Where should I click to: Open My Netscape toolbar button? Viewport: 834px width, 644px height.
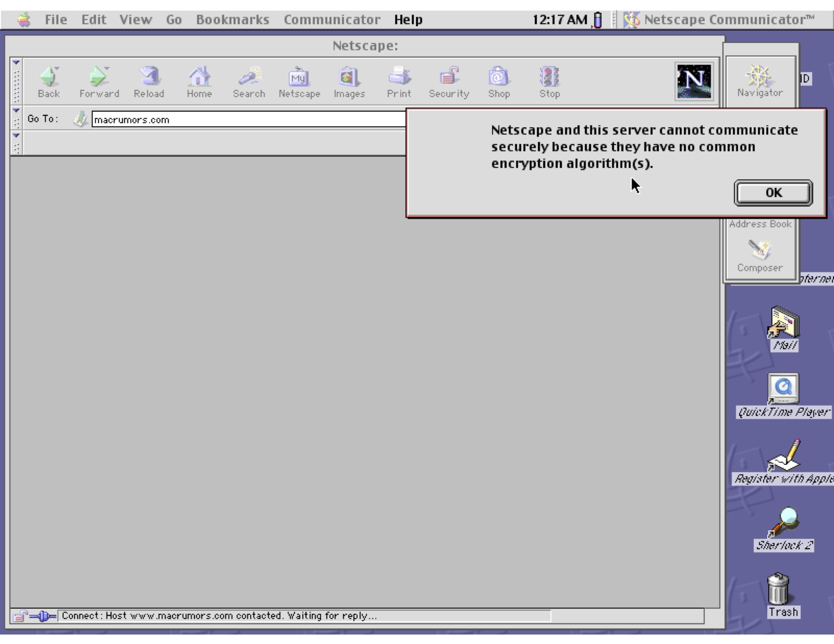coord(299,82)
